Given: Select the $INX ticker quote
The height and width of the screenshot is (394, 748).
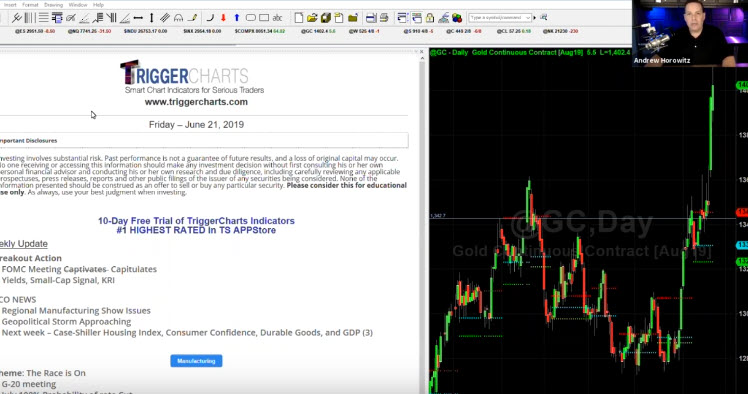Looking at the screenshot, I should [202, 31].
